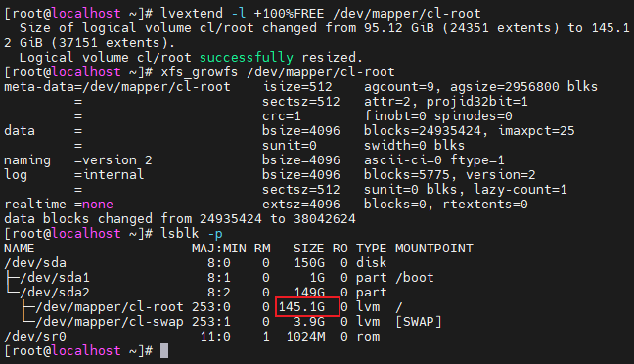Click the 'data blocks changed' output line
Screen dimensions: 634x364
tap(180, 219)
